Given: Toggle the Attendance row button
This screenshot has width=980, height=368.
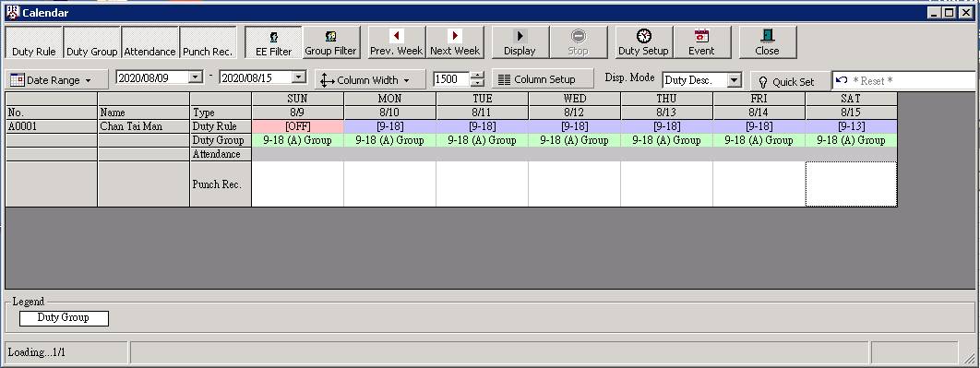Looking at the screenshot, I should point(149,42).
